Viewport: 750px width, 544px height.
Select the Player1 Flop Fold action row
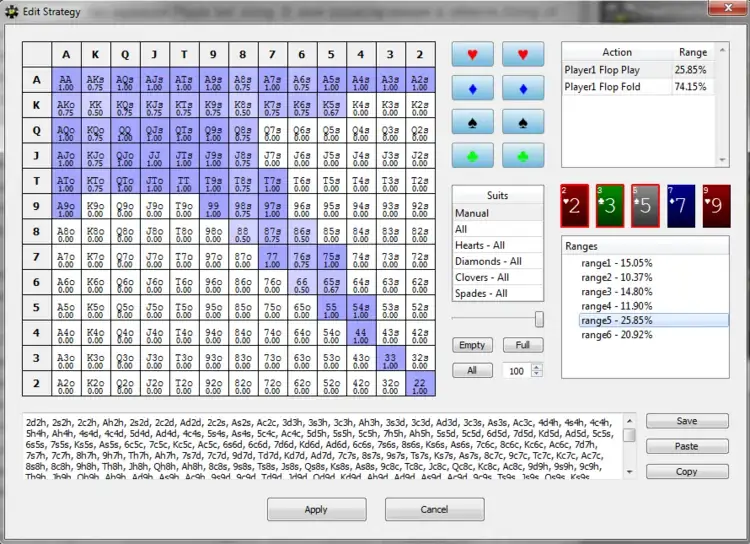pyautogui.click(x=639, y=87)
